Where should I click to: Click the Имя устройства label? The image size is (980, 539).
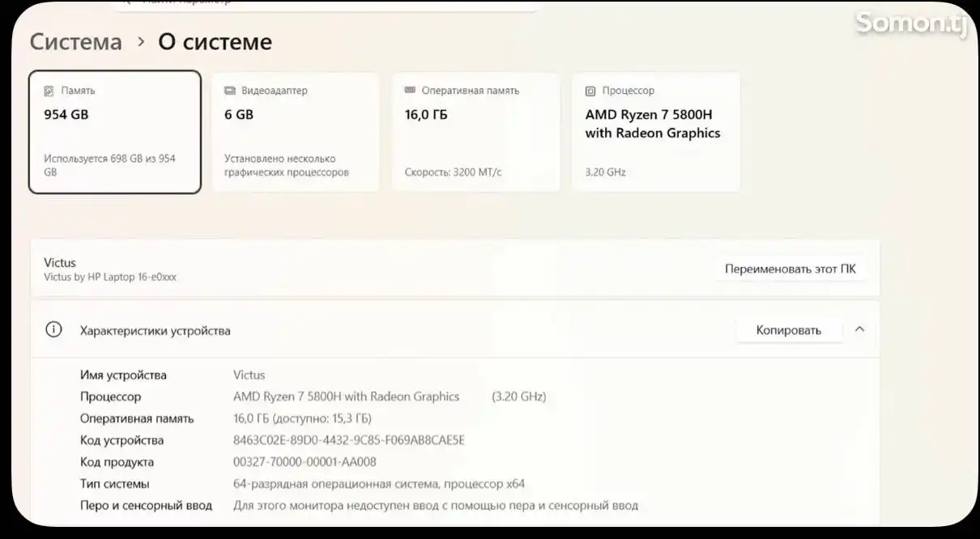click(123, 376)
